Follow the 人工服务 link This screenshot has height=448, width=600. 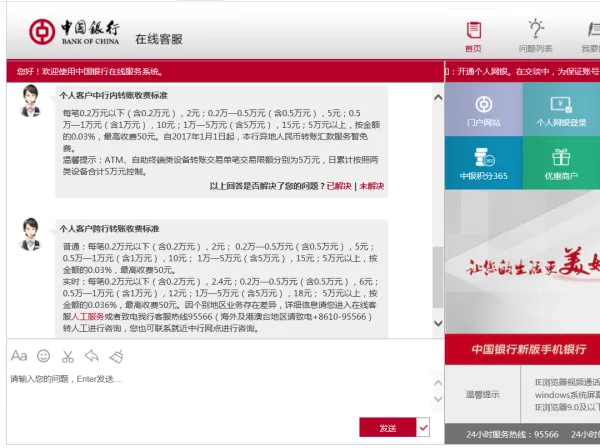[x=88, y=317]
